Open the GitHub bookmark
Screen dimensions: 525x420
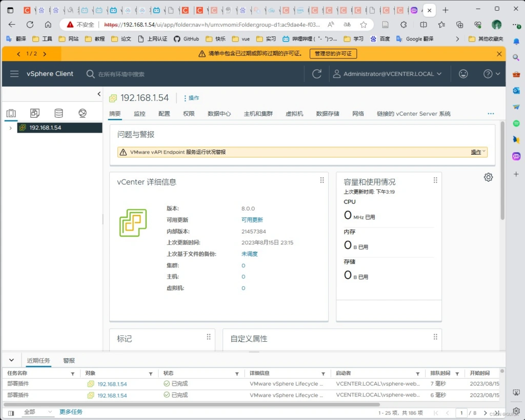tap(187, 39)
